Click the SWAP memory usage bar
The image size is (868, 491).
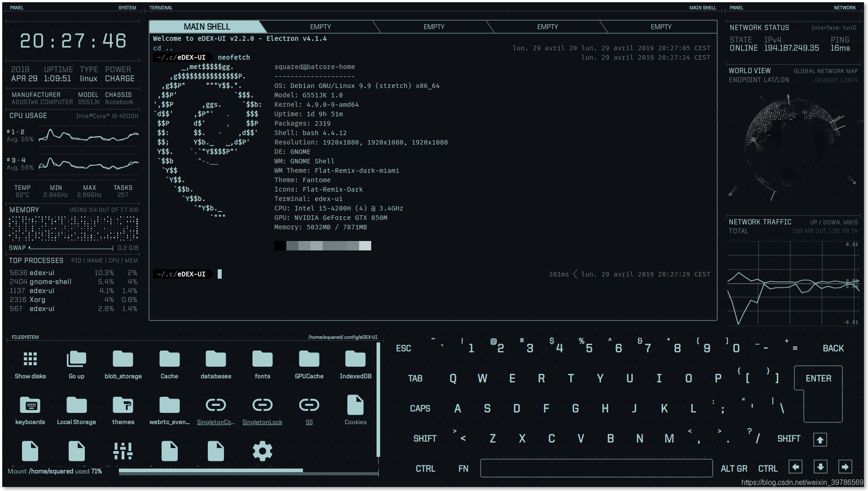coord(71,248)
